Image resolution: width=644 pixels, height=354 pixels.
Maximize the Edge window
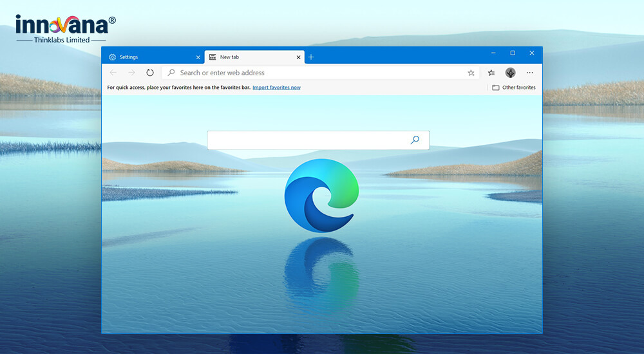(513, 53)
